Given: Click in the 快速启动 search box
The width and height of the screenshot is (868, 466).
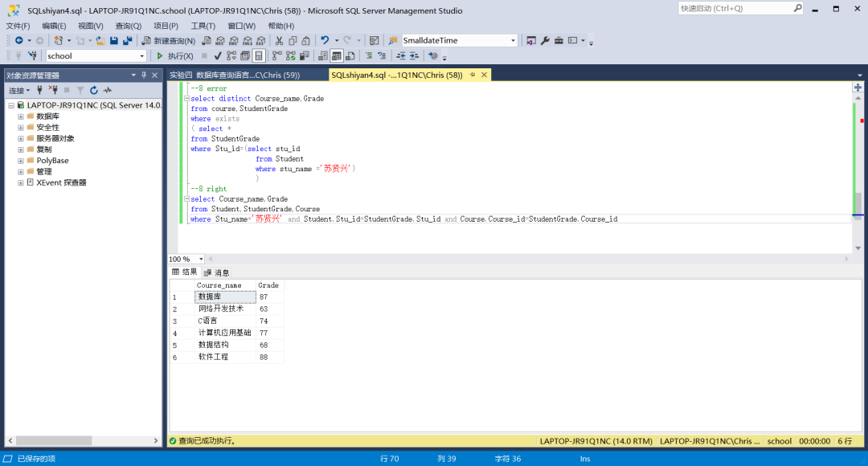Looking at the screenshot, I should pos(741,8).
